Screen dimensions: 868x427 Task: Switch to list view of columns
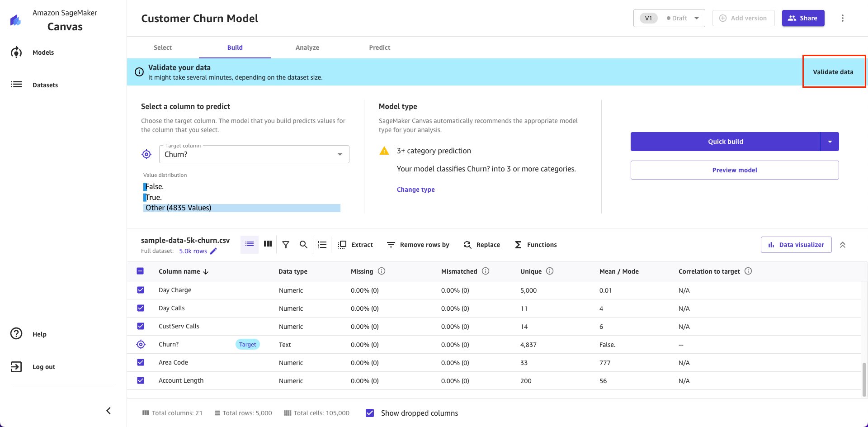(250, 244)
